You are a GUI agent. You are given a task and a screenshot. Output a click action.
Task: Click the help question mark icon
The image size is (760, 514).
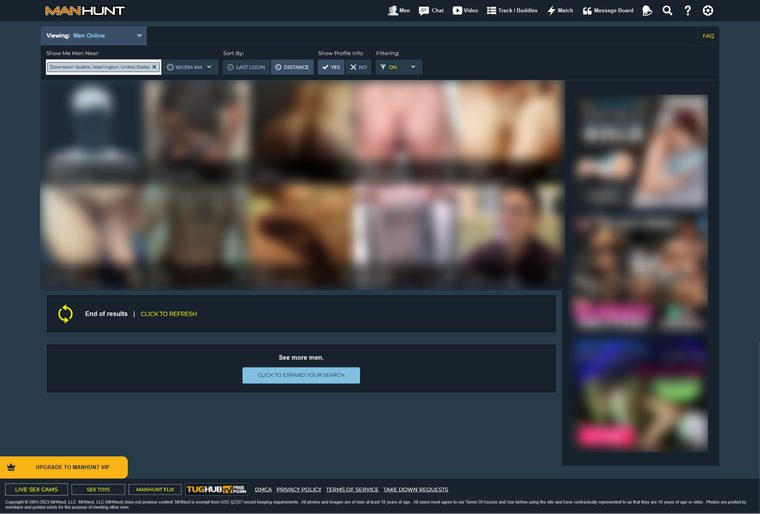(x=687, y=10)
